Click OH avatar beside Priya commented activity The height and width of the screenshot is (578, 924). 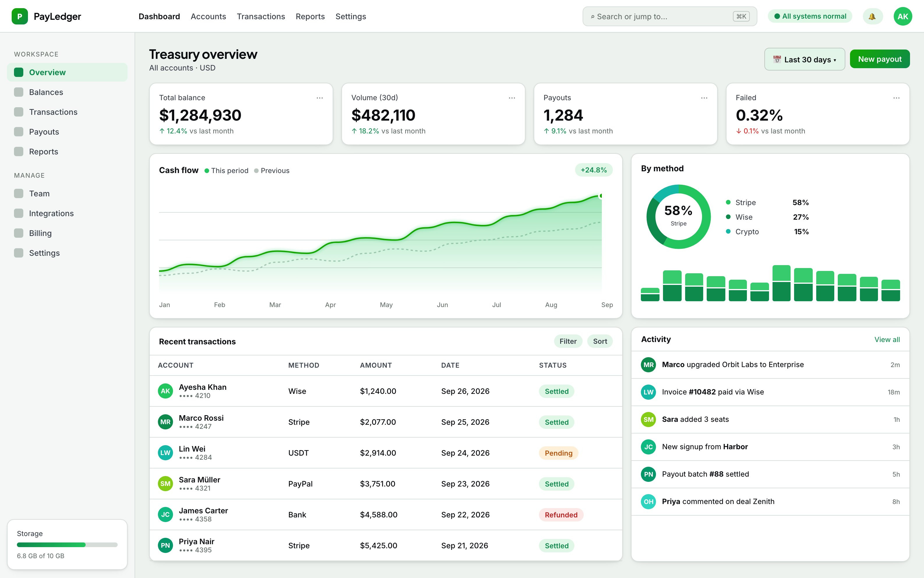(x=648, y=502)
